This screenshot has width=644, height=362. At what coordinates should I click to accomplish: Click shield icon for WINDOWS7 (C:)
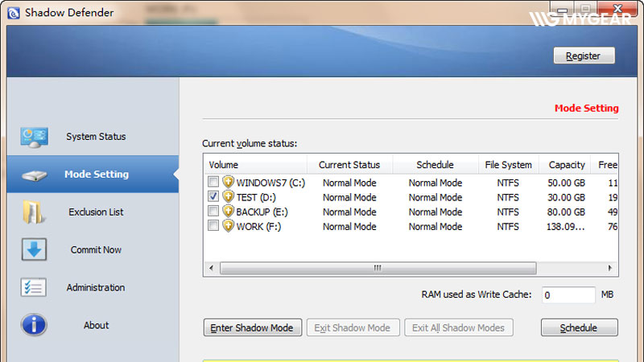229,182
